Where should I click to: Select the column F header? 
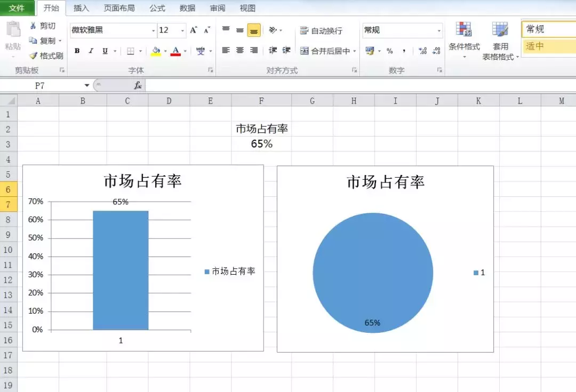[261, 101]
